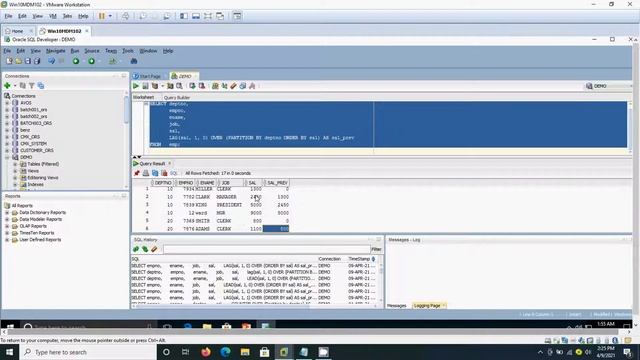Click the eraser icon in SQL History toolbar
The width and height of the screenshot is (640, 360).
(x=154, y=249)
